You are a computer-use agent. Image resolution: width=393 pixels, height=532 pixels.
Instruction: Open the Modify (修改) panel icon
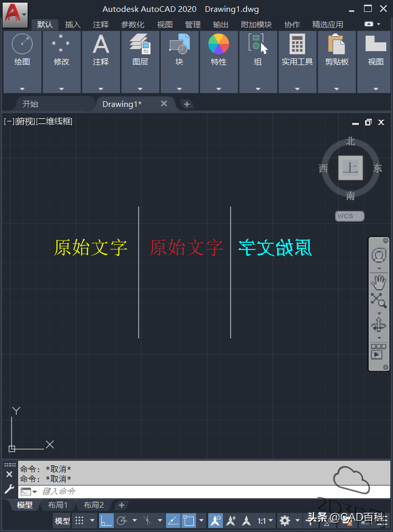61,43
